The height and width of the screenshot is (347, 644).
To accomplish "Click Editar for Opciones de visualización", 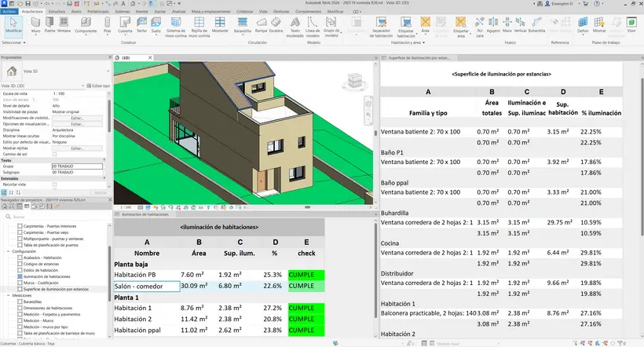I will click(x=77, y=124).
